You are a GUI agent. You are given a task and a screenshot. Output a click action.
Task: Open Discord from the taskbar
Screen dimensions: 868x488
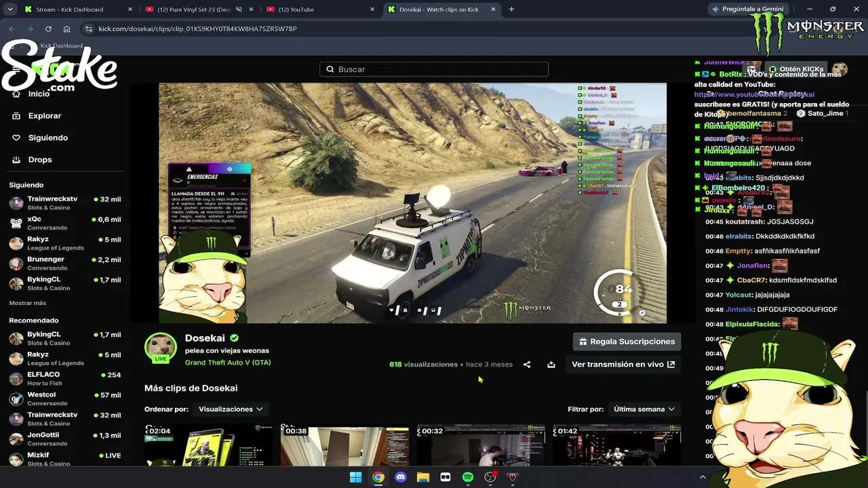pos(401,477)
